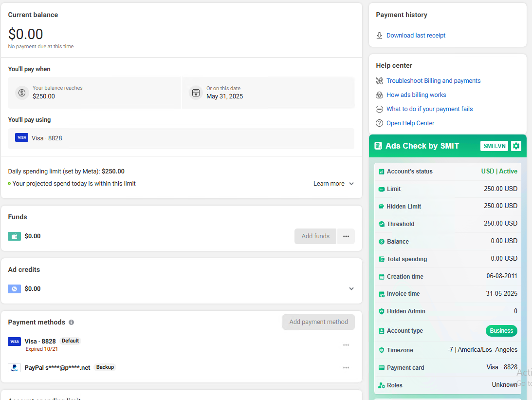Click the Account type icon in SMIT panel
Screen dimensions: 532x400
(382, 331)
